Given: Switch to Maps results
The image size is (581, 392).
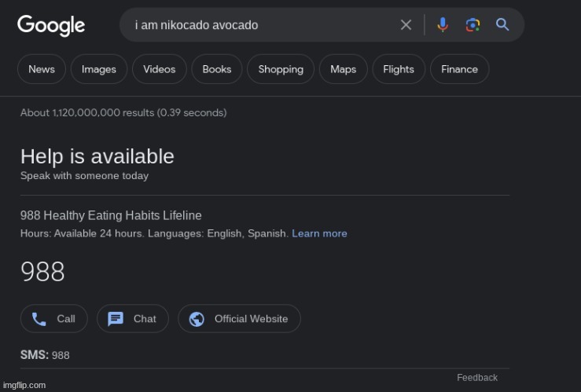Looking at the screenshot, I should (344, 69).
